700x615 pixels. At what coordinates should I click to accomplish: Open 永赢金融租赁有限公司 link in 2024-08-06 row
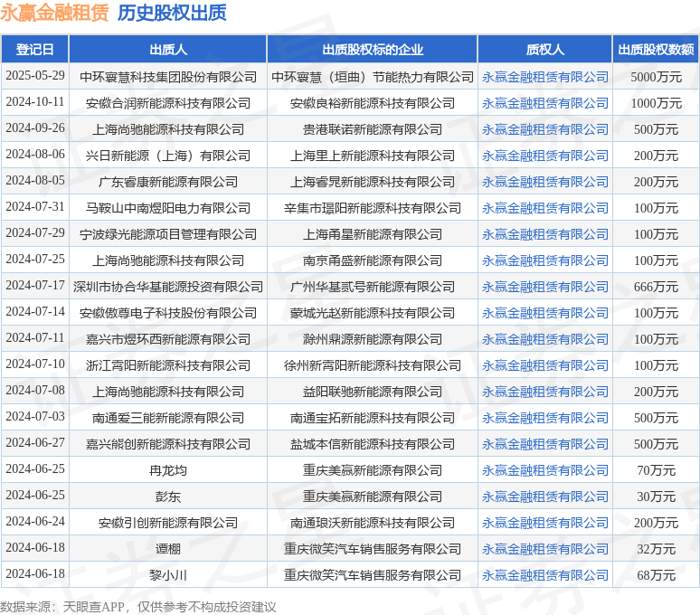(544, 156)
